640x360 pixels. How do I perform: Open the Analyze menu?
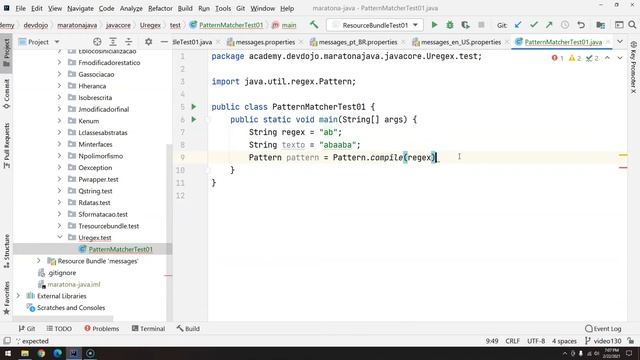coord(131,8)
